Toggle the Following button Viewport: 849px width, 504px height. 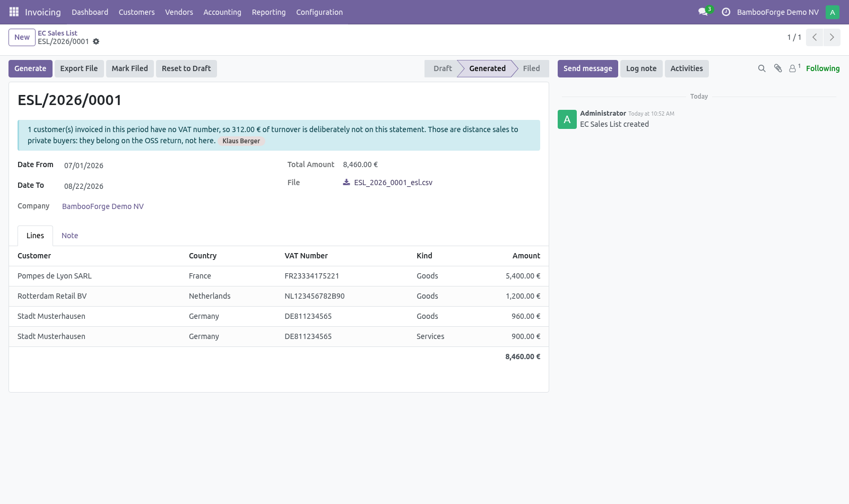[822, 68]
